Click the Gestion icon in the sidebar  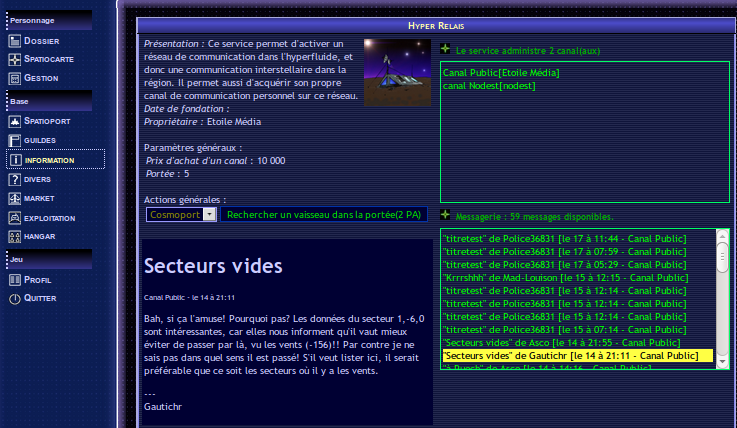click(15, 78)
